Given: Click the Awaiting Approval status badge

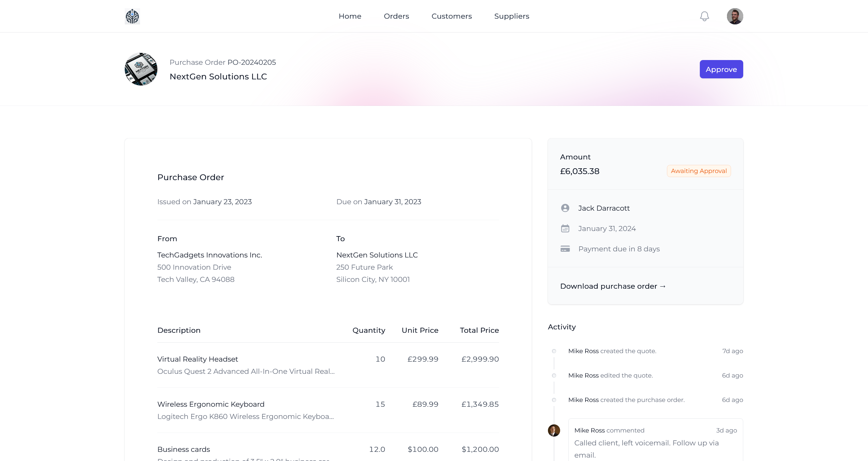Looking at the screenshot, I should tap(698, 171).
